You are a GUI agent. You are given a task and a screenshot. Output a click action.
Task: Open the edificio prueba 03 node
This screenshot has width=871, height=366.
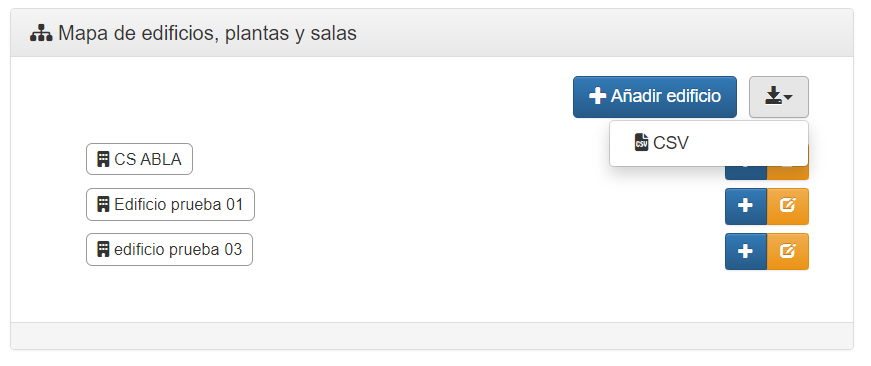[169, 249]
